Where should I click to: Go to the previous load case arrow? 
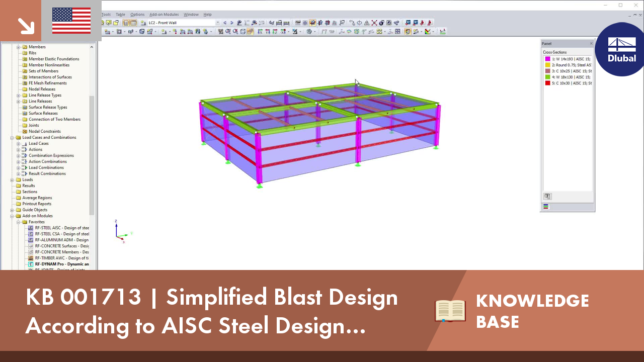pos(225,23)
